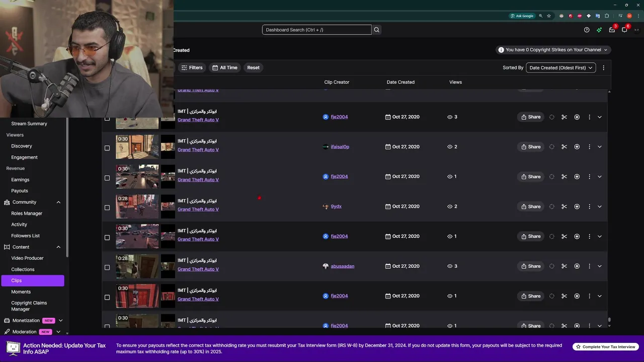The height and width of the screenshot is (362, 644).
Task: Open Video Producer in sidebar
Action: pos(27,258)
